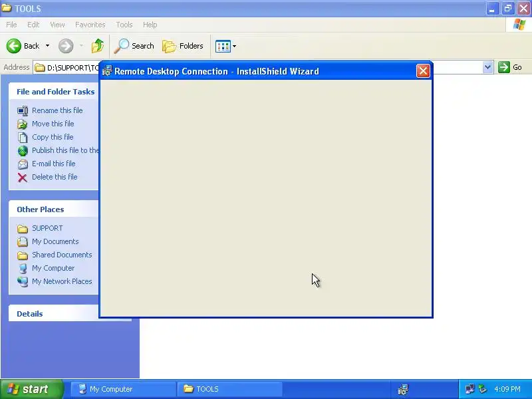
Task: Click the Shared Documents folder icon
Action: (x=23, y=255)
